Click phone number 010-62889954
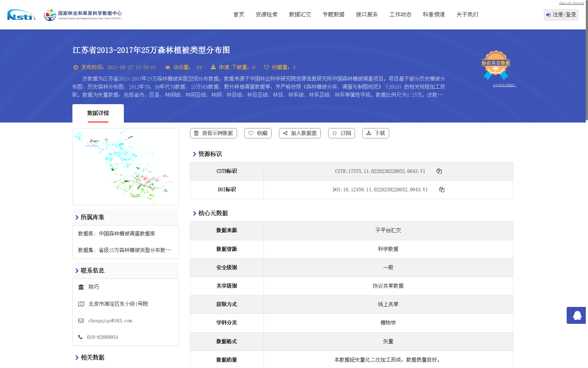Image resolution: width=588 pixels, height=368 pixels. point(103,337)
